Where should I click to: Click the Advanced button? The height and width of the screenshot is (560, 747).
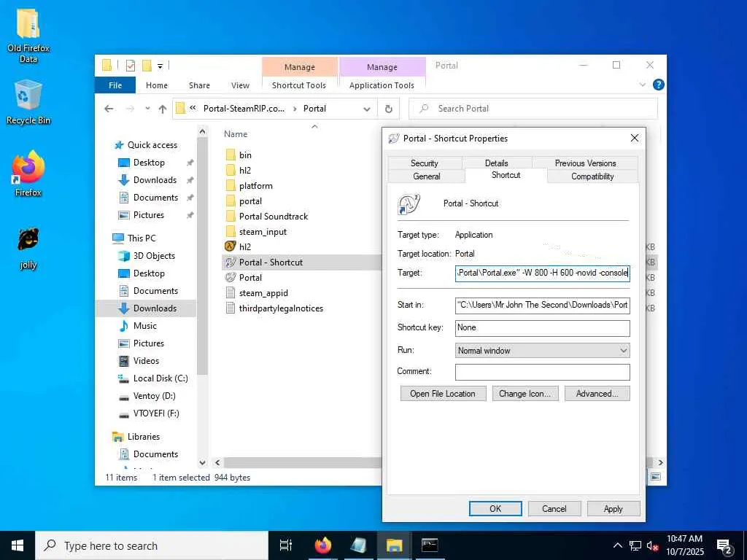pyautogui.click(x=597, y=394)
